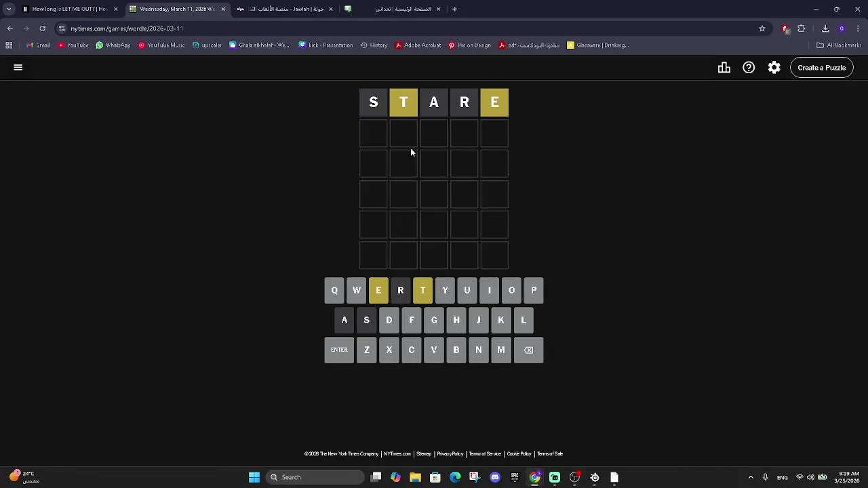Screen dimensions: 868x488
Task: Open Discord from the taskbar
Action: [x=495, y=477]
